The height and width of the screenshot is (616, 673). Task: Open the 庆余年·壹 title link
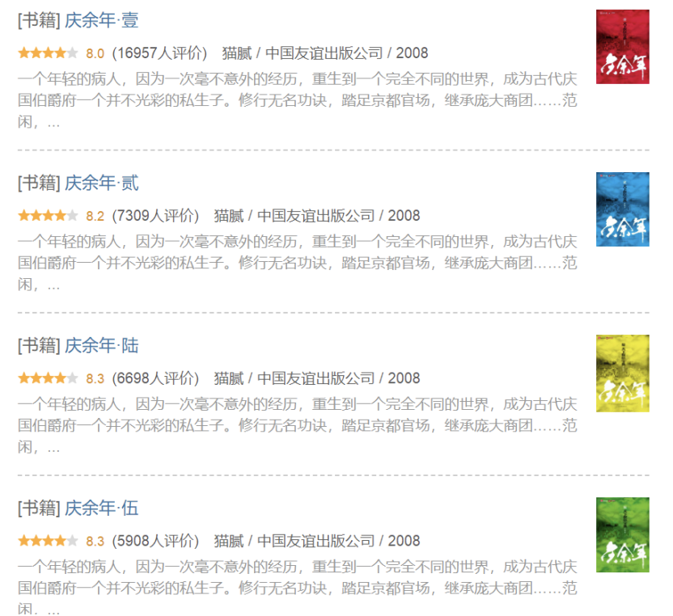tap(102, 21)
